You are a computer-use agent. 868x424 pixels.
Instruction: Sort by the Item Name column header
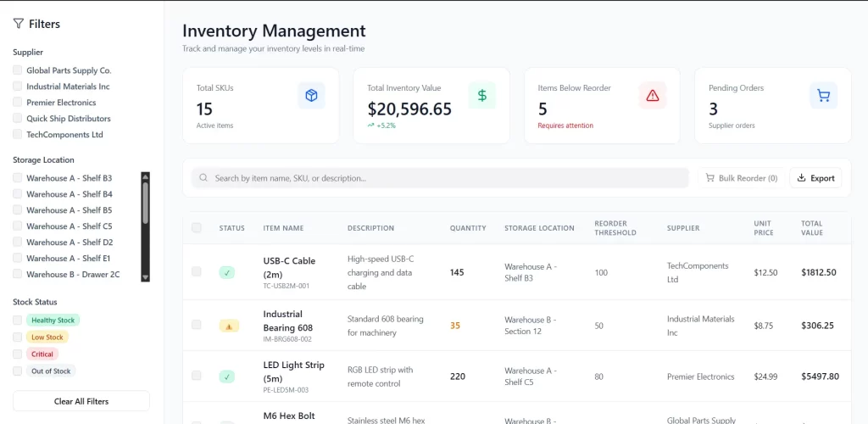pos(283,228)
